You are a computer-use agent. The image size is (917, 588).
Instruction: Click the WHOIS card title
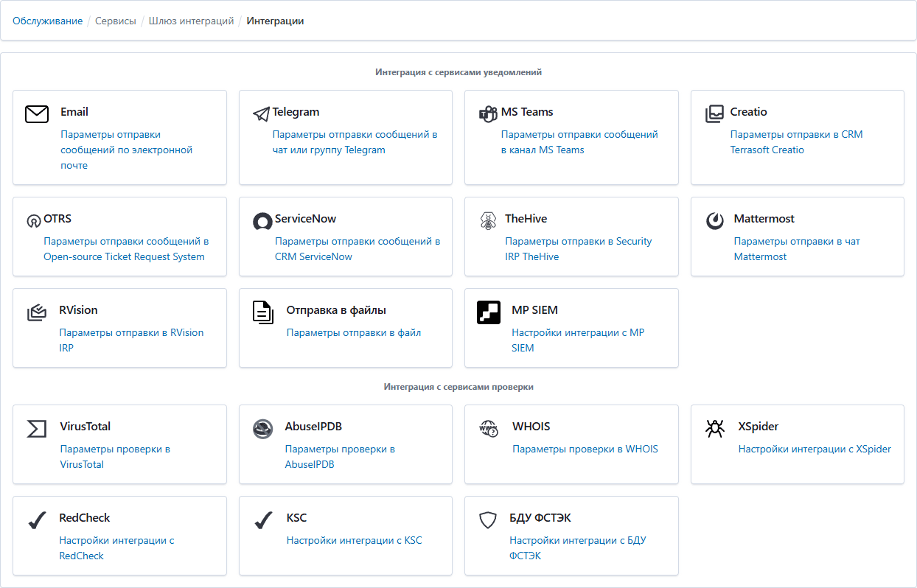coord(531,427)
